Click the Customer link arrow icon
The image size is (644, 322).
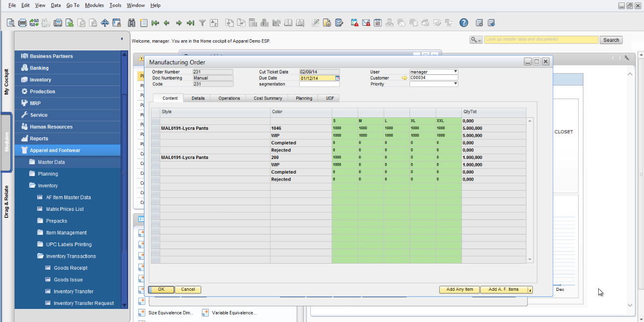pyautogui.click(x=404, y=78)
